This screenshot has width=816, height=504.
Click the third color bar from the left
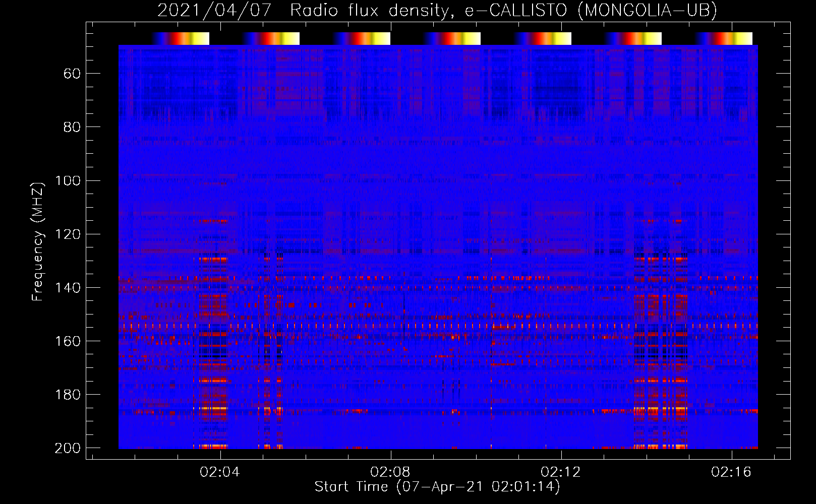click(362, 38)
